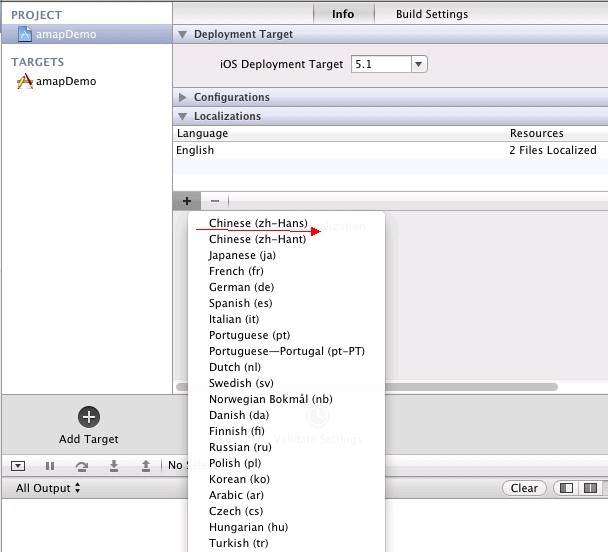Show both debug panes split view
Image resolution: width=608 pixels, height=552 pixels.
pos(590,488)
